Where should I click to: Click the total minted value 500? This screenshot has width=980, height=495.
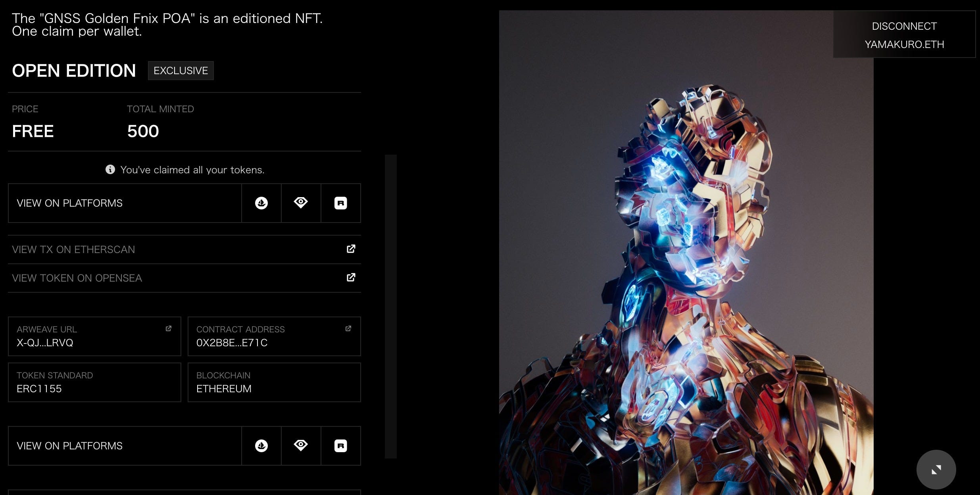click(x=143, y=131)
